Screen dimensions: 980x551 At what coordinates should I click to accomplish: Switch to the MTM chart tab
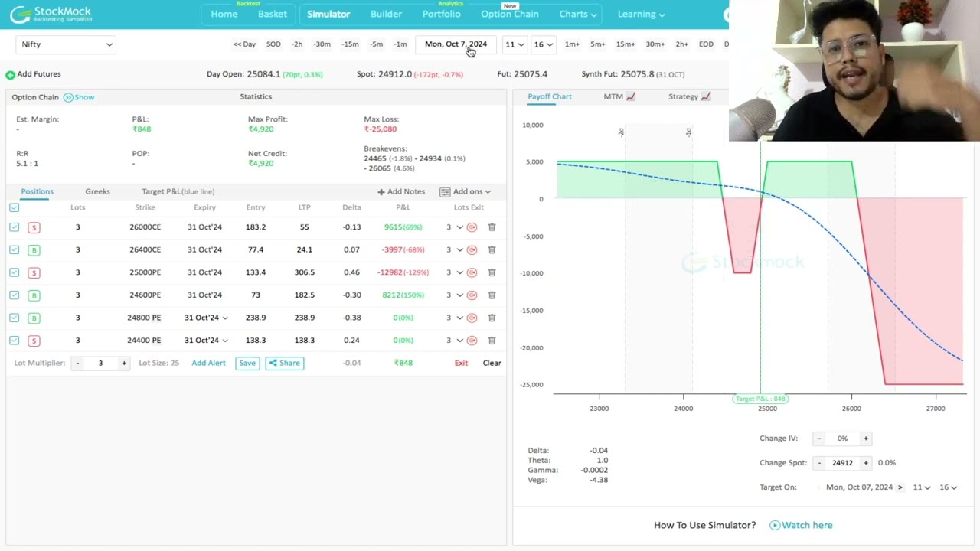[x=619, y=96]
